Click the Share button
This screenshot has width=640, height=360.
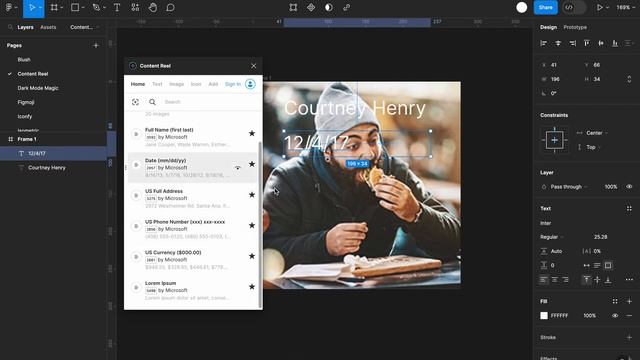(x=545, y=7)
